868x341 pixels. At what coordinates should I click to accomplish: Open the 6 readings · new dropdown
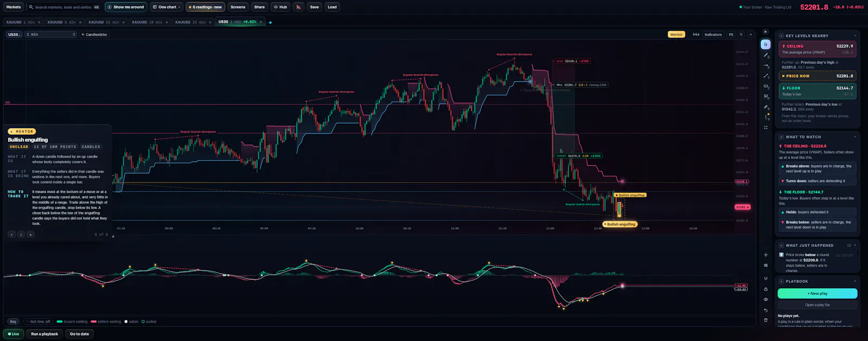point(206,7)
